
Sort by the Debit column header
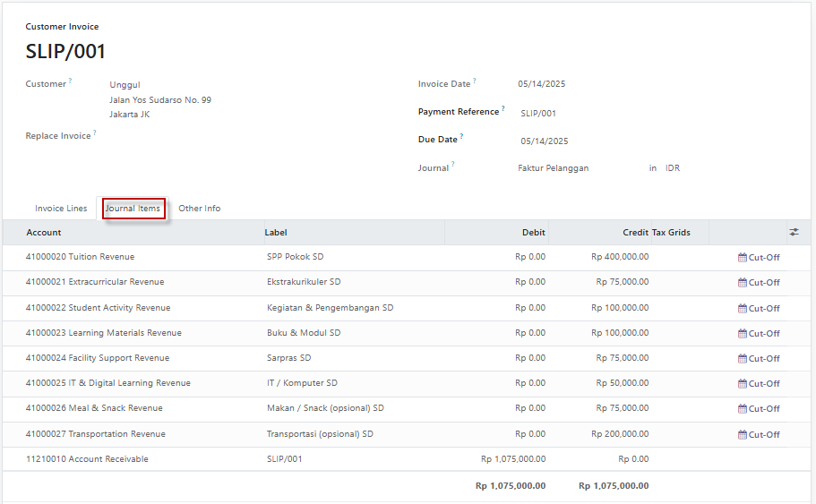click(x=534, y=233)
